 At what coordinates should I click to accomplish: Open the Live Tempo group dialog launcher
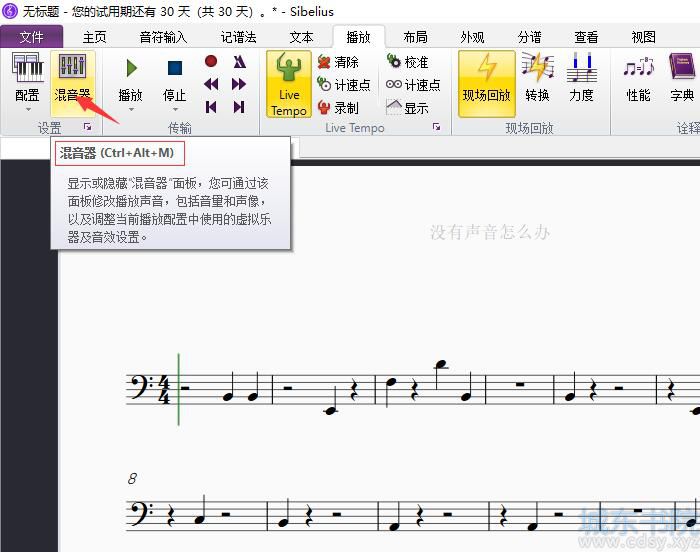[x=436, y=127]
